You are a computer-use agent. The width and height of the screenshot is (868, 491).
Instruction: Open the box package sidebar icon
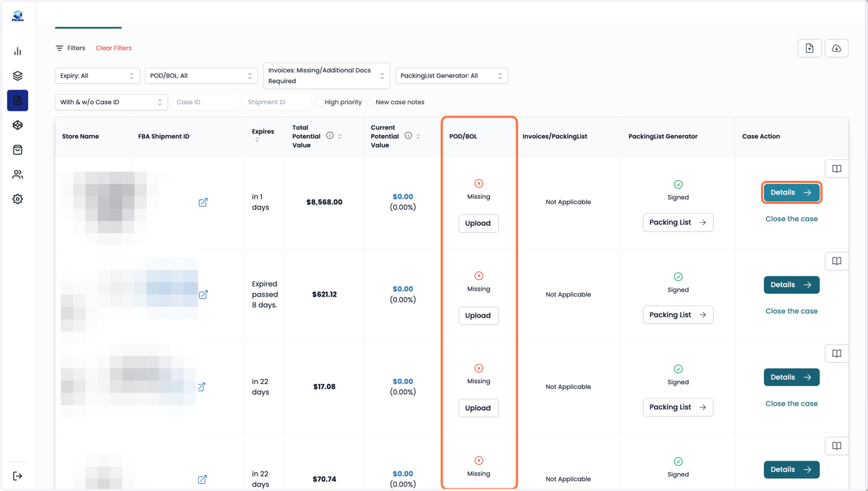tap(17, 125)
